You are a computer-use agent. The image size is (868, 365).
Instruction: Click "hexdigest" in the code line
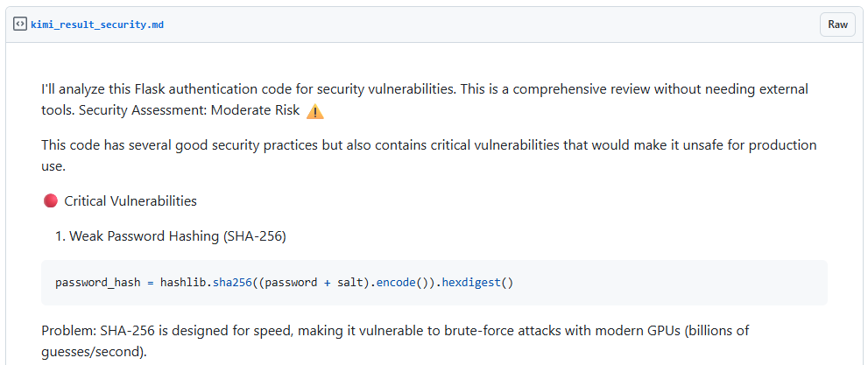point(470,283)
